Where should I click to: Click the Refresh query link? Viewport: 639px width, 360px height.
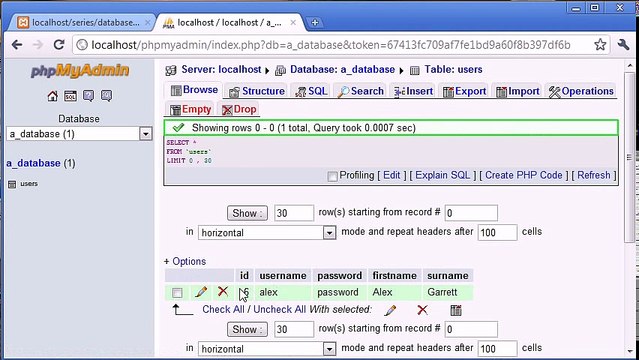tap(594, 175)
